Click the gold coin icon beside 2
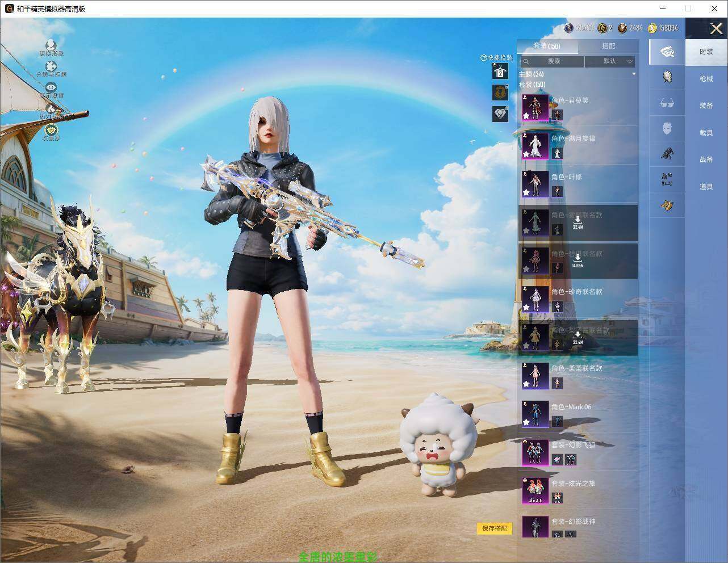This screenshot has width=728, height=563. coord(602,28)
